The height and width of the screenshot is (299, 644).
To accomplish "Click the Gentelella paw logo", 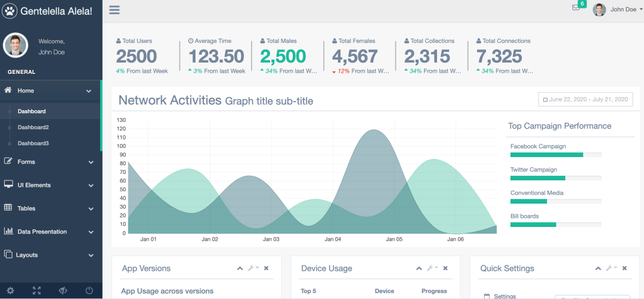I will pos(10,11).
